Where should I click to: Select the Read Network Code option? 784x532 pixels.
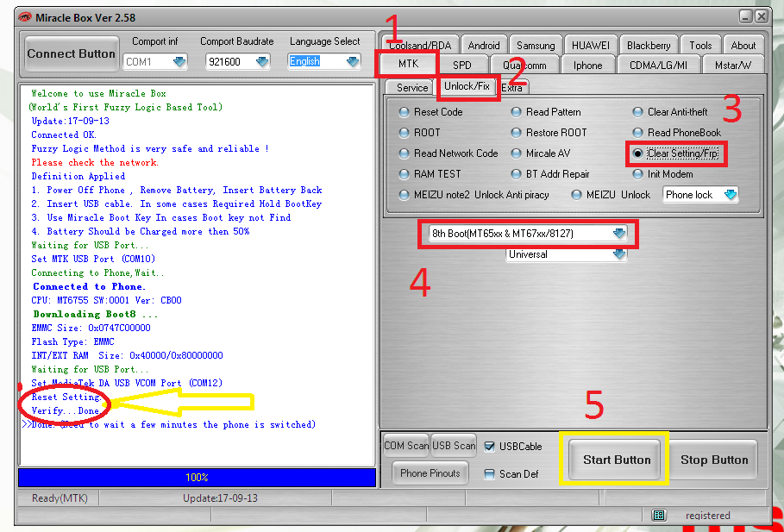click(x=448, y=153)
